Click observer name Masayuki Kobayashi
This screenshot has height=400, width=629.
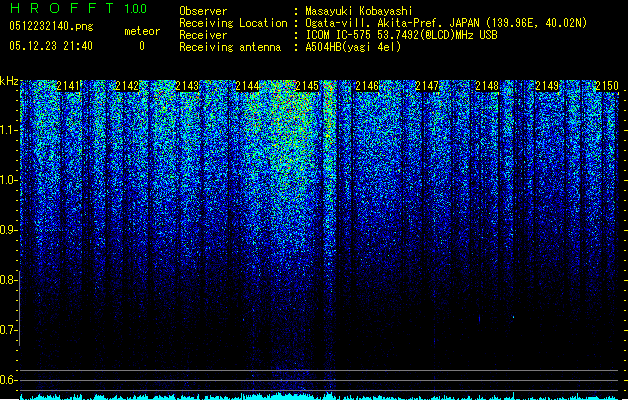(359, 11)
